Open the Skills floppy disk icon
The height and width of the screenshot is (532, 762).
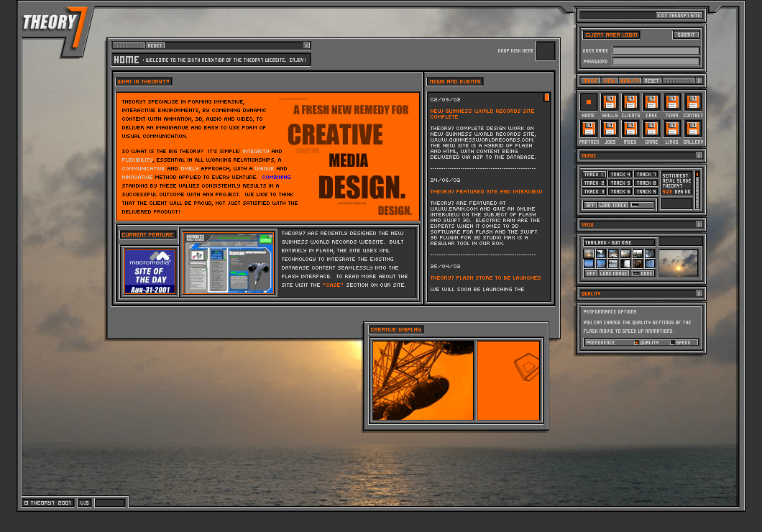click(610, 102)
